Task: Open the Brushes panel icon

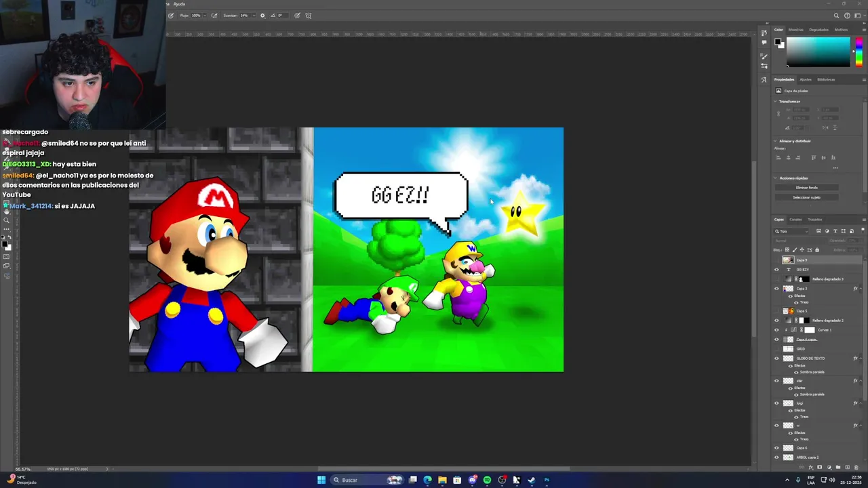Action: (x=764, y=57)
